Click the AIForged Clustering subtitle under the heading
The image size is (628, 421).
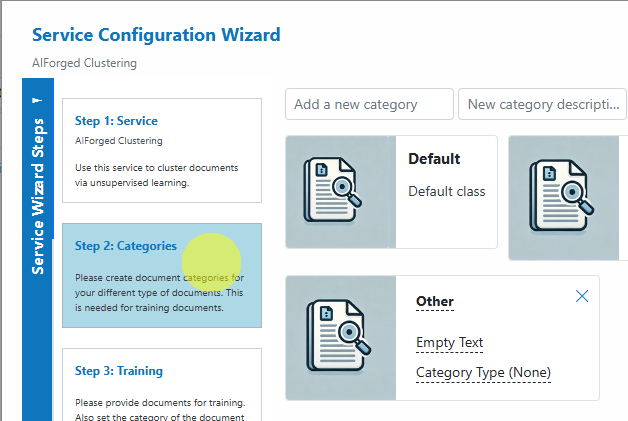click(x=85, y=63)
